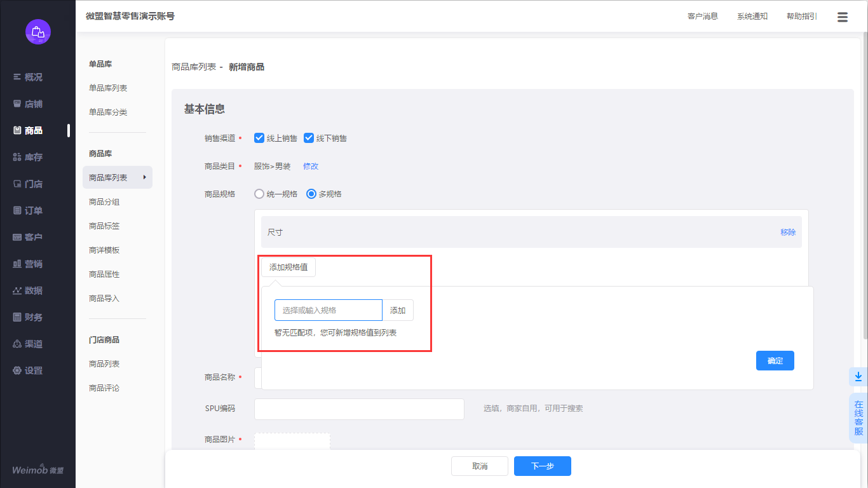The height and width of the screenshot is (488, 868).
Task: Open 商品列表 under 门店商品
Action: tap(104, 364)
